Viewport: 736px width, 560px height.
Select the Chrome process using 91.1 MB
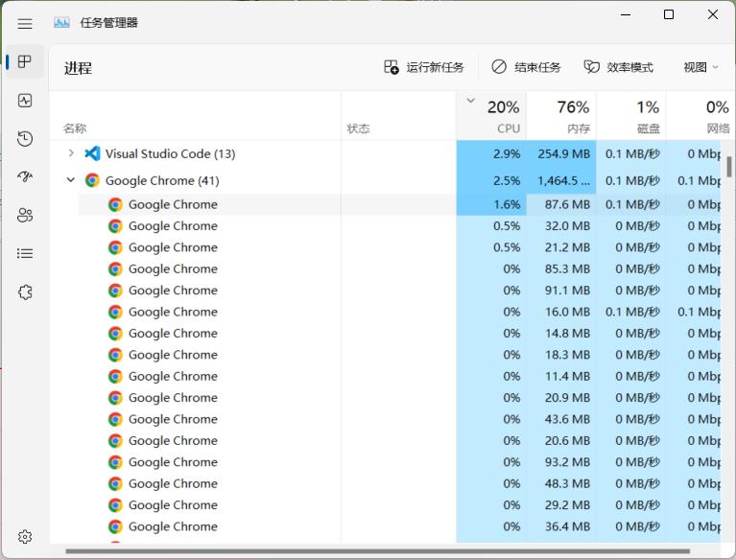pyautogui.click(x=399, y=291)
